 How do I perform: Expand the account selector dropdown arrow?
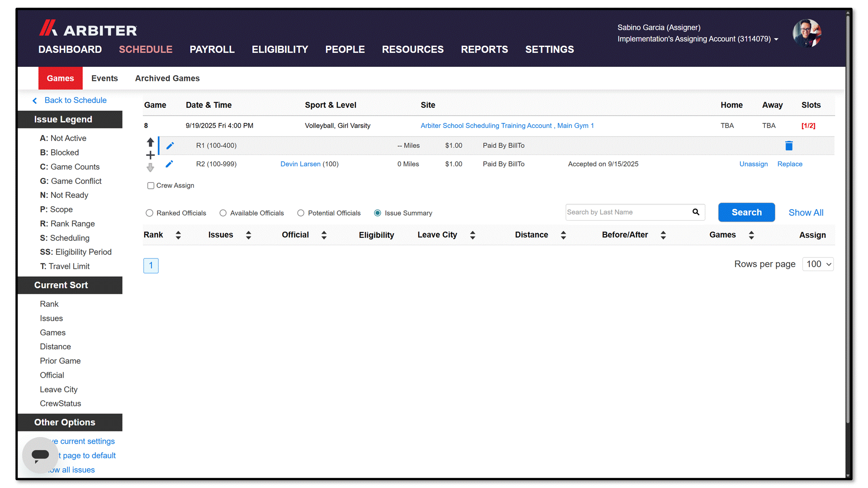(776, 39)
